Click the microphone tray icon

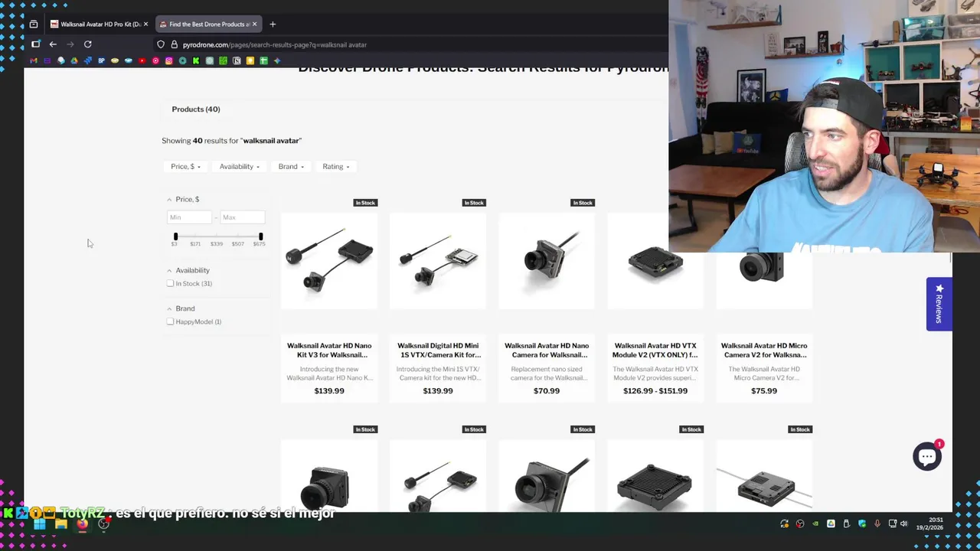[877, 523]
